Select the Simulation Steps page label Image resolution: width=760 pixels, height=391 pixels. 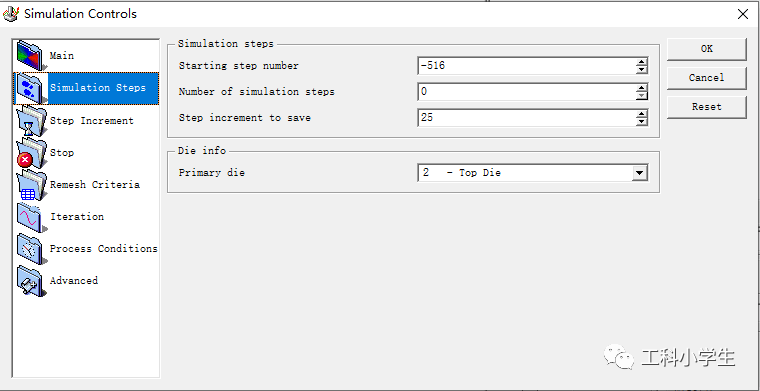point(98,88)
